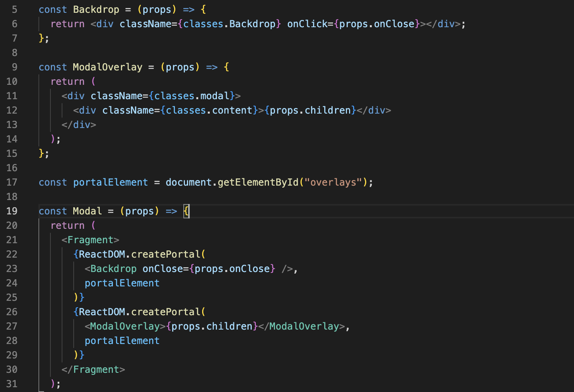
Task: Click '(props)' parameter on line 9
Action: (180, 67)
